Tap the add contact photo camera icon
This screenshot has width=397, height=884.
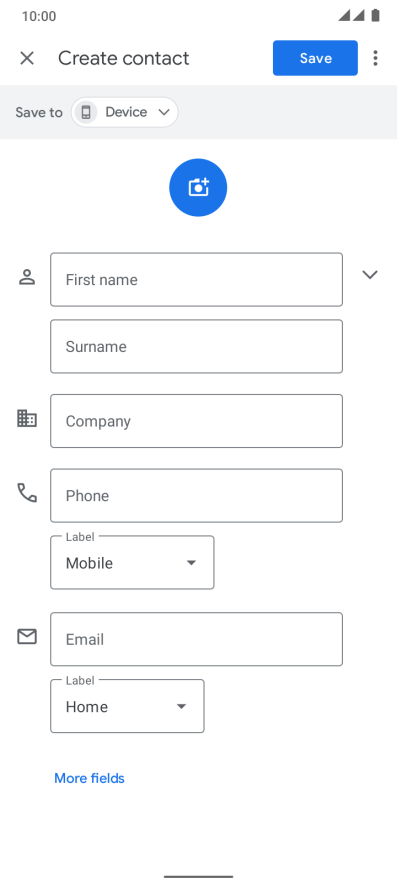pos(198,187)
